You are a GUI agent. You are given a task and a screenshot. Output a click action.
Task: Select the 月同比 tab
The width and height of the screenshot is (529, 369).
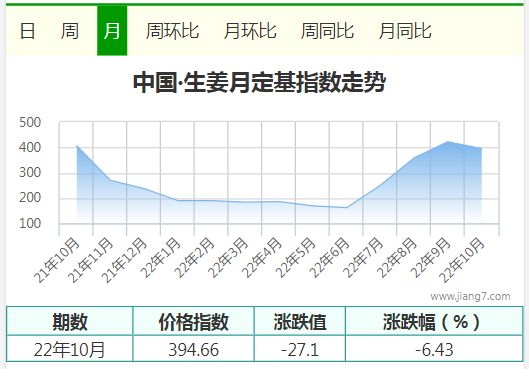[x=405, y=31]
